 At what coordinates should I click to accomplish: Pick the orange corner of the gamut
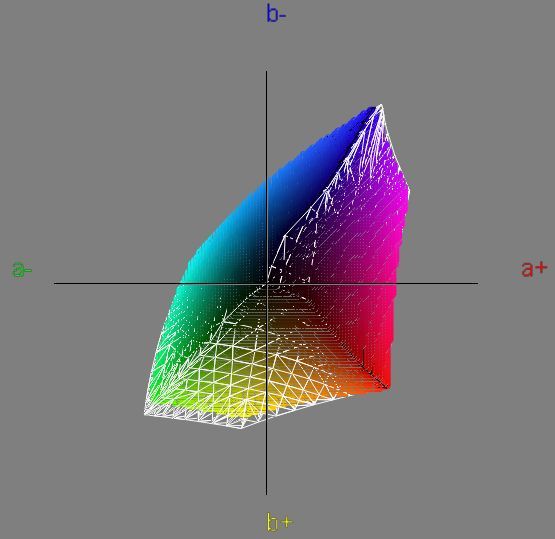coord(354,388)
